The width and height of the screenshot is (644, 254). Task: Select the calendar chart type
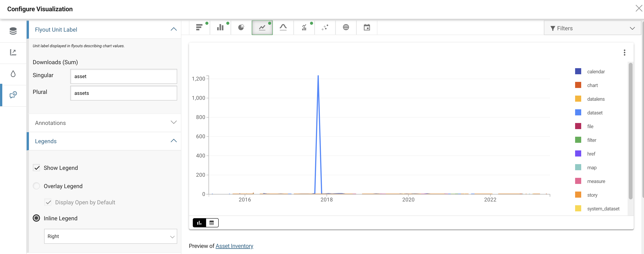coord(367,27)
